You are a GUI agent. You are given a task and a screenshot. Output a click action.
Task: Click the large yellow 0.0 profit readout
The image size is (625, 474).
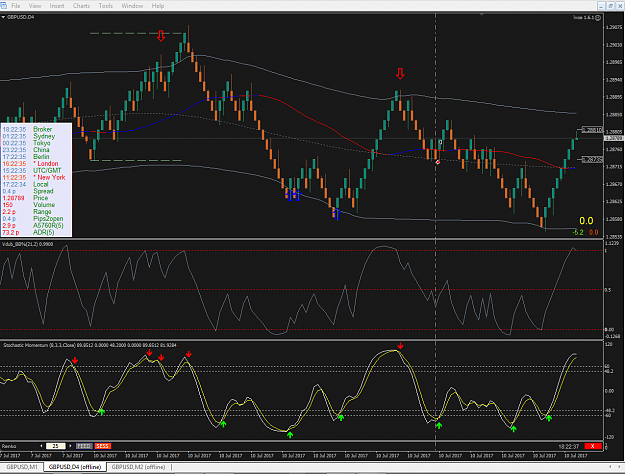[x=586, y=221]
